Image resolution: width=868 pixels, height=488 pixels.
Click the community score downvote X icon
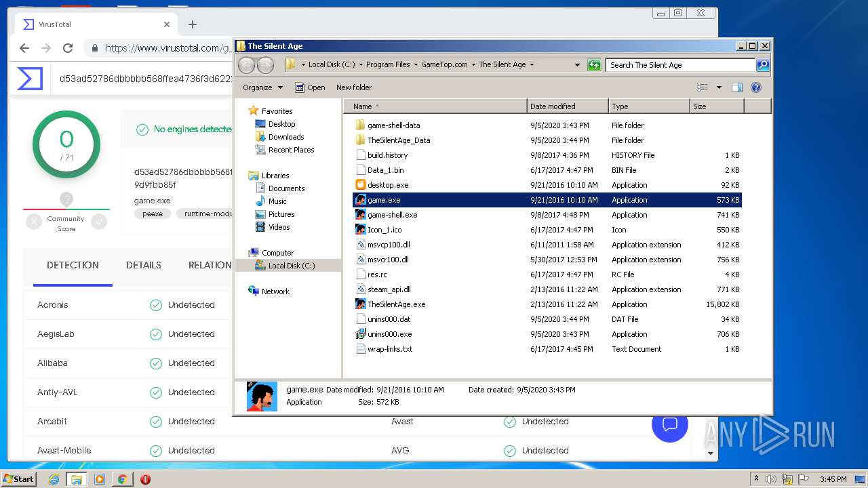click(x=33, y=221)
